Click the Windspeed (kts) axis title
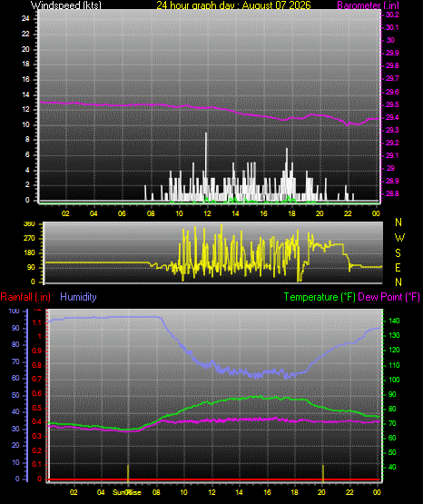The height and width of the screenshot is (504, 423). (66, 5)
